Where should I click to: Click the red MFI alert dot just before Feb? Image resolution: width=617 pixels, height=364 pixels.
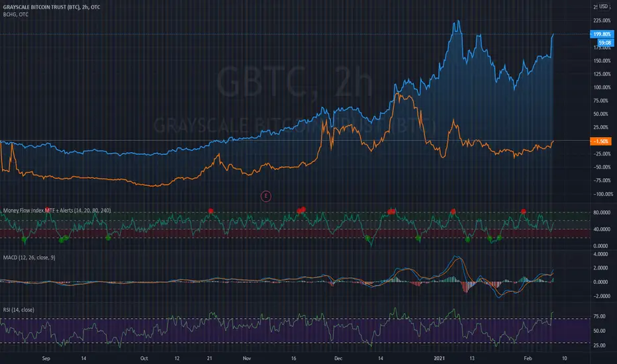tap(524, 211)
